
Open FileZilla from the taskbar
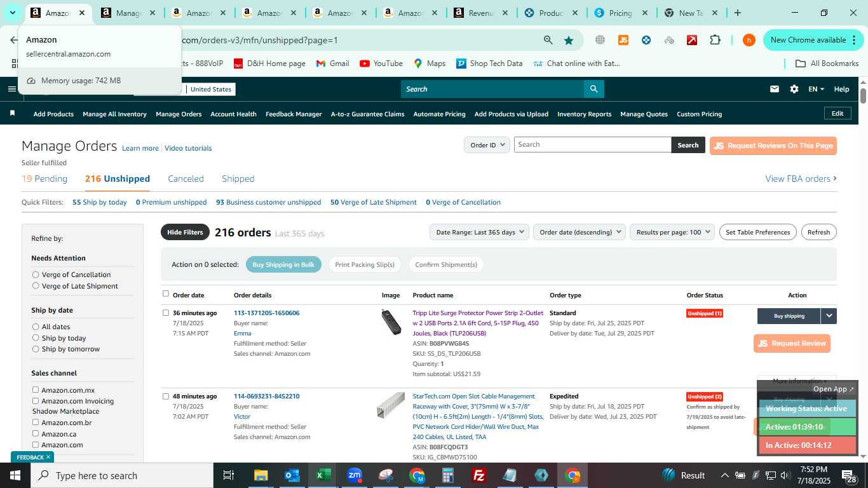point(479,475)
